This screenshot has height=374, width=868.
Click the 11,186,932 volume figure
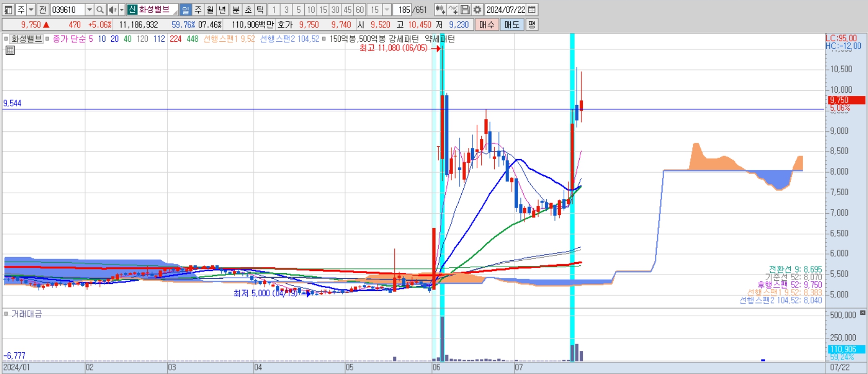138,25
